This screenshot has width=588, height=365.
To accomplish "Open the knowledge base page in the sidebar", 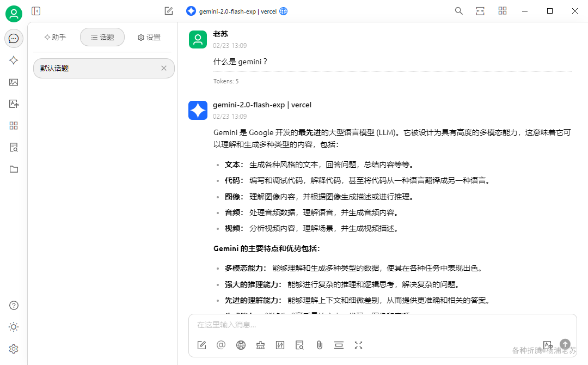I will [x=14, y=148].
